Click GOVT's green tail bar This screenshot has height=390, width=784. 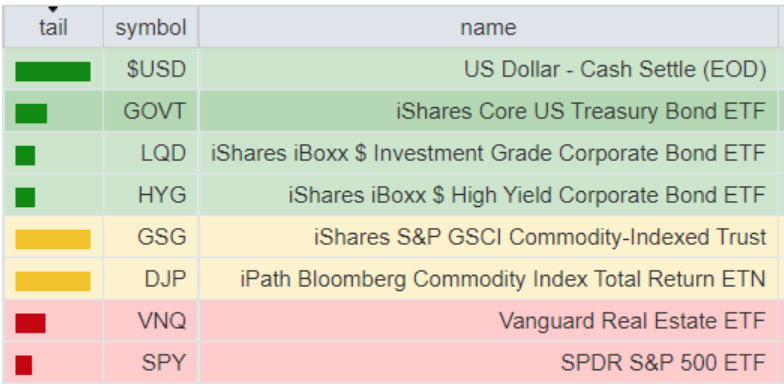(x=31, y=114)
